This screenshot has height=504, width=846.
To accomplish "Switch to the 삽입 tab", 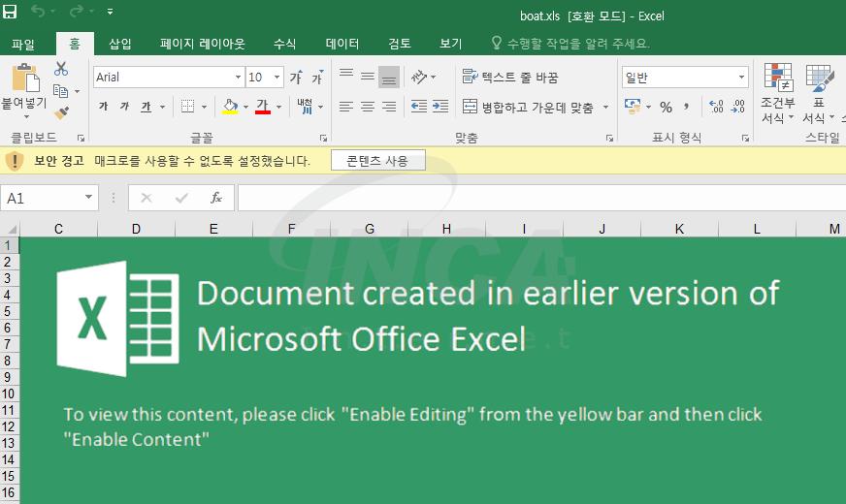I will 119,44.
